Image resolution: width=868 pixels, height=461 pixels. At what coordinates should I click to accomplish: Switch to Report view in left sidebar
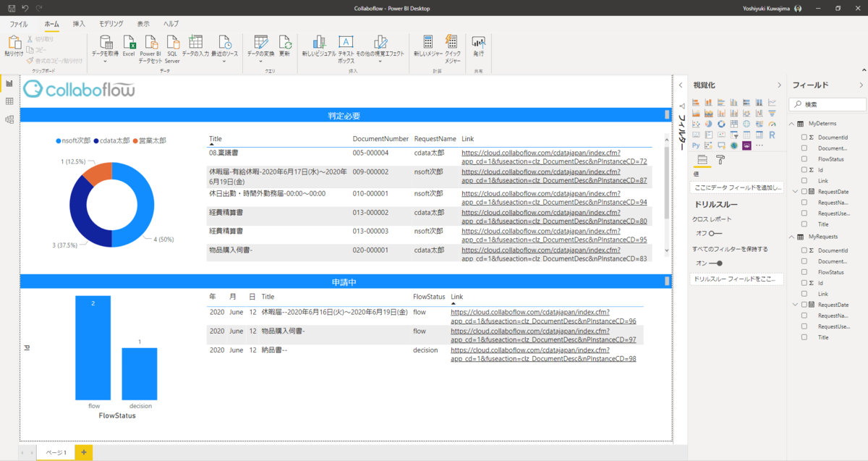(x=9, y=83)
